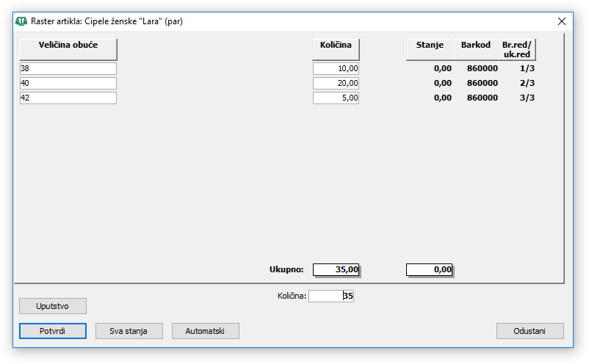The width and height of the screenshot is (589, 364).
Task: Close the Raster artikla dialog
Action: [x=562, y=21]
